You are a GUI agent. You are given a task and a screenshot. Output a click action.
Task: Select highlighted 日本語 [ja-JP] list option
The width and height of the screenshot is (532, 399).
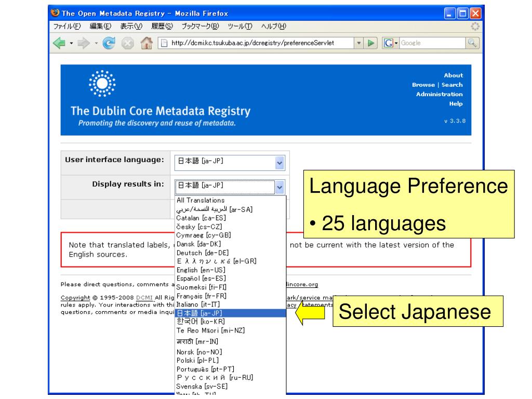(x=230, y=313)
